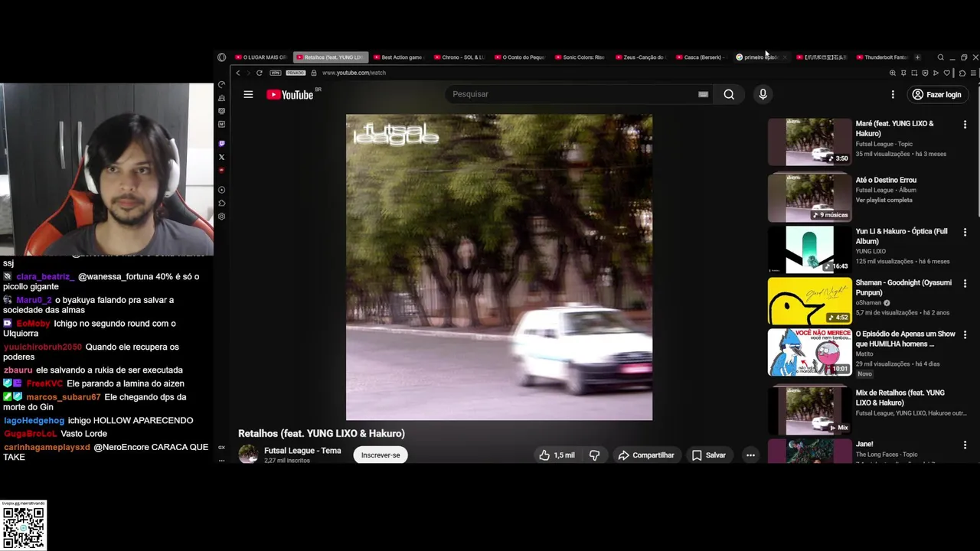Viewport: 980px width, 551px height.
Task: Open options for Maré video card
Action: pyautogui.click(x=965, y=124)
